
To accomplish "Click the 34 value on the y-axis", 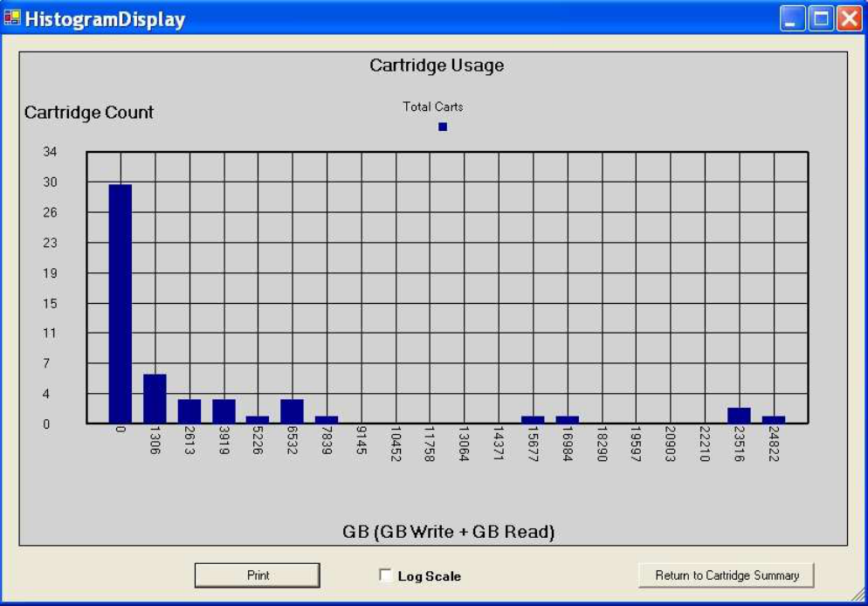I will pos(50,152).
